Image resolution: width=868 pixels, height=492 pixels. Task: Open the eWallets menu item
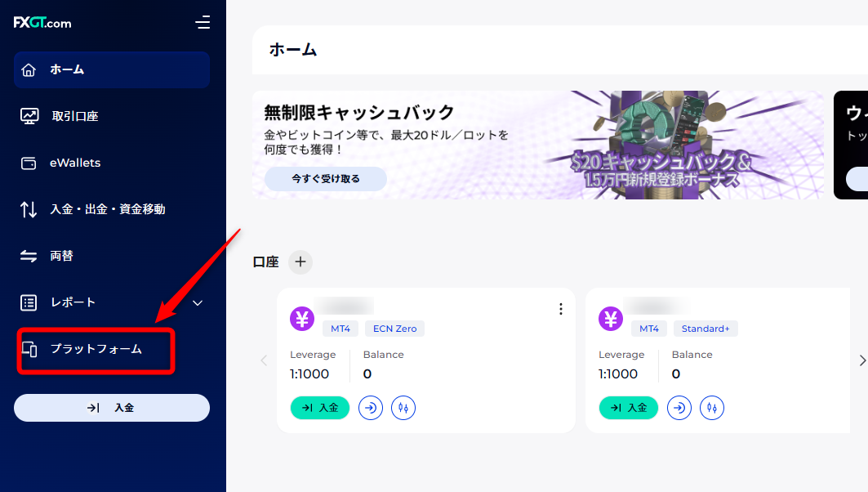point(112,163)
